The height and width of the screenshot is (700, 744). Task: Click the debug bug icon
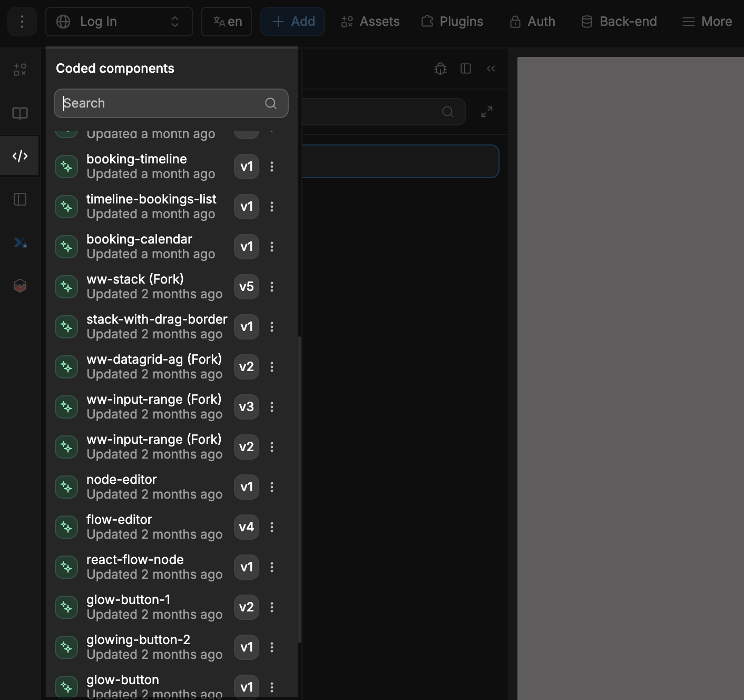click(x=440, y=69)
